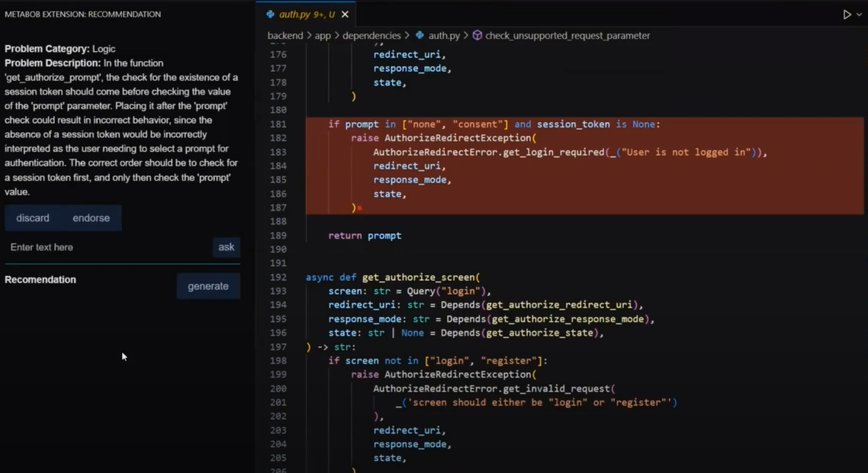Click the Metabob Extension: Recommendation panel header
868x473 pixels.
click(x=82, y=14)
